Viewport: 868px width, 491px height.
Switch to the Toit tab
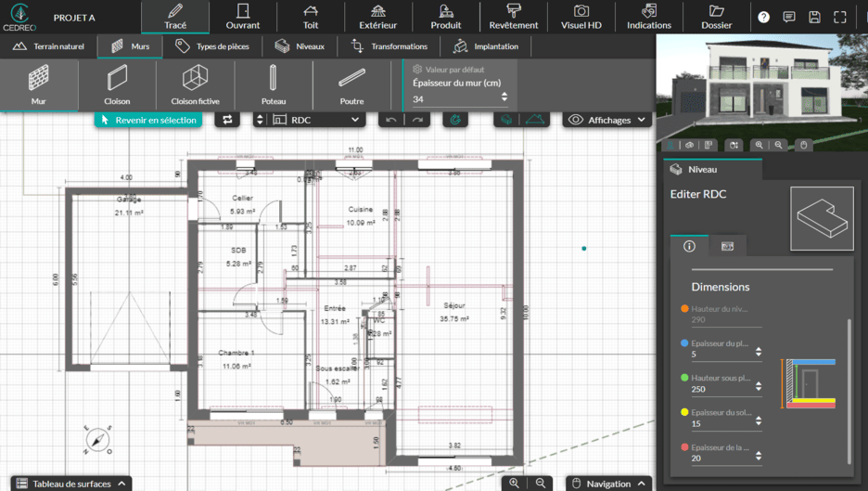[x=311, y=17]
